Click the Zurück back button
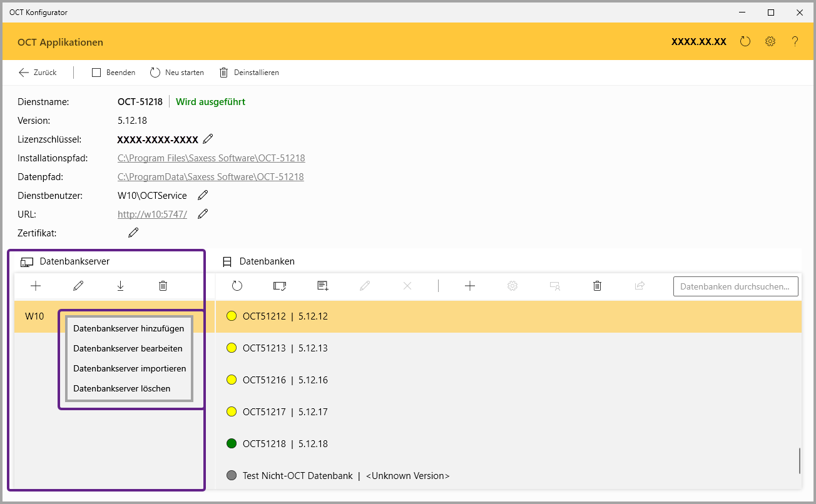816x504 pixels. [38, 73]
